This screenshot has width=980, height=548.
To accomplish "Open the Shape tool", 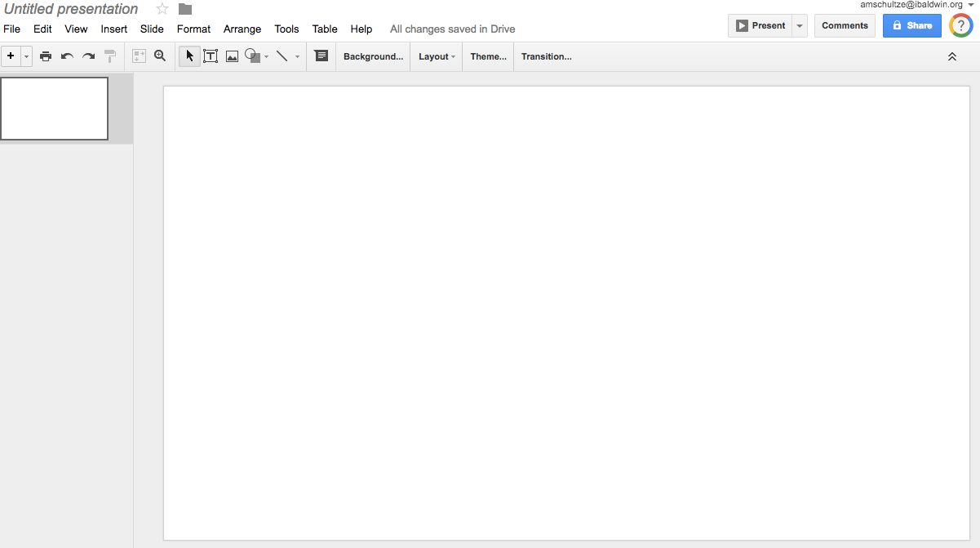I will click(x=253, y=56).
